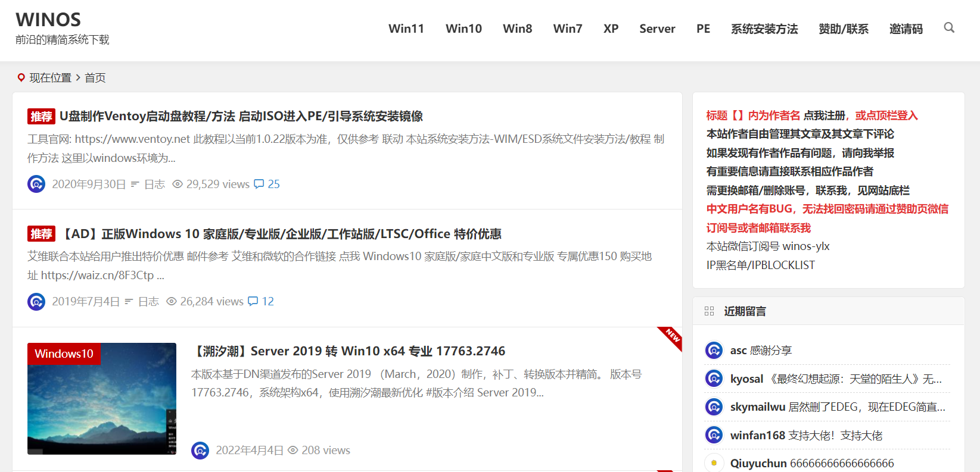The width and height of the screenshot is (980, 472).
Task: Click author avatar of Ventoy post
Action: tap(36, 184)
